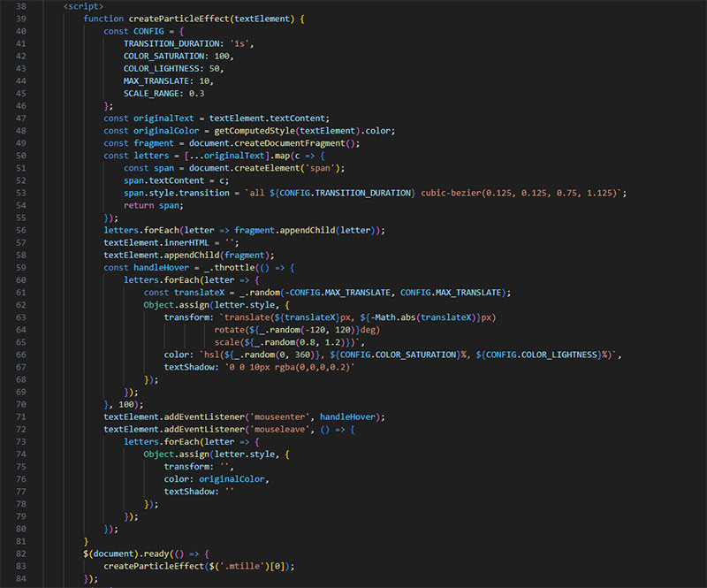Screen dimensions: 707x588
Task: Click line number 60 in the gutter
Action: [21, 280]
